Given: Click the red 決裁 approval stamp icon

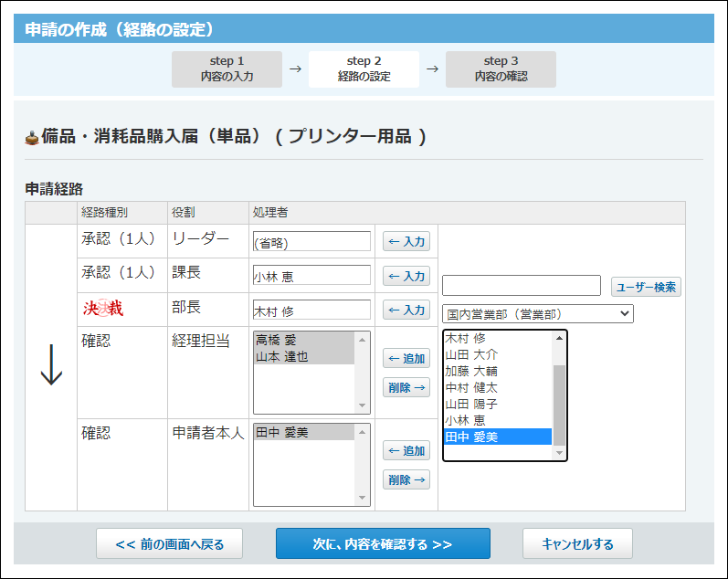Looking at the screenshot, I should (x=103, y=308).
